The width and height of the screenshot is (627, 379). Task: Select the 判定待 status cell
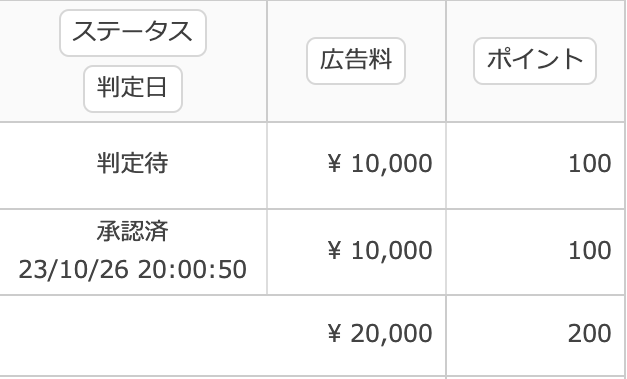[x=133, y=163]
